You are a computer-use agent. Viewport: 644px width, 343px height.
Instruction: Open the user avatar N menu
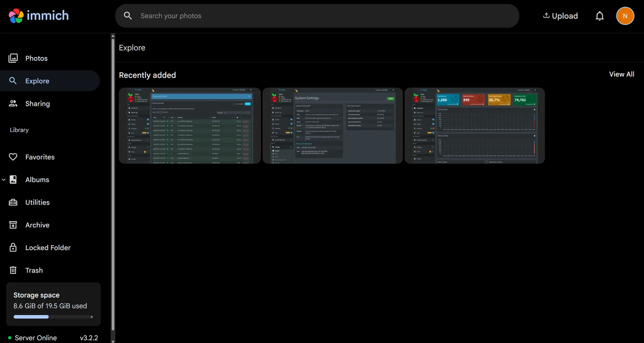coord(625,16)
